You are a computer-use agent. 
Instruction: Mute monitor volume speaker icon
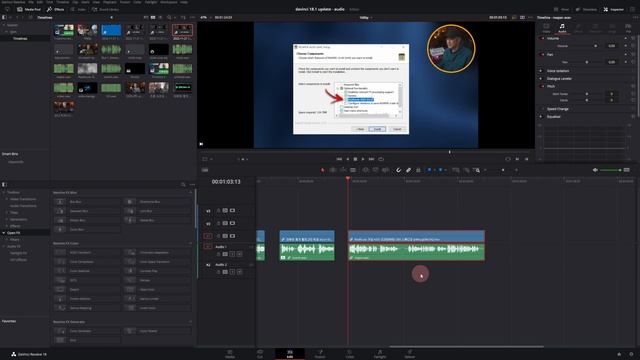(x=595, y=170)
